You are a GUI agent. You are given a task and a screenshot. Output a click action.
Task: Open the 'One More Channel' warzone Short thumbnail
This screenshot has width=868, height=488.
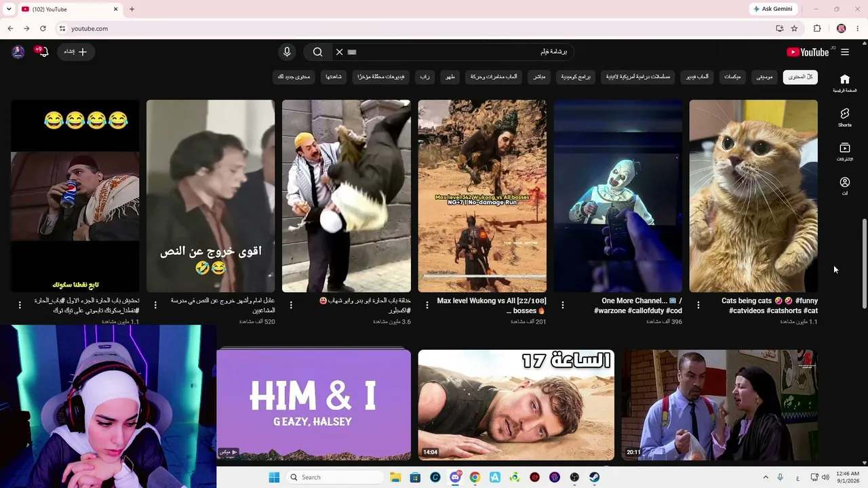coord(618,196)
